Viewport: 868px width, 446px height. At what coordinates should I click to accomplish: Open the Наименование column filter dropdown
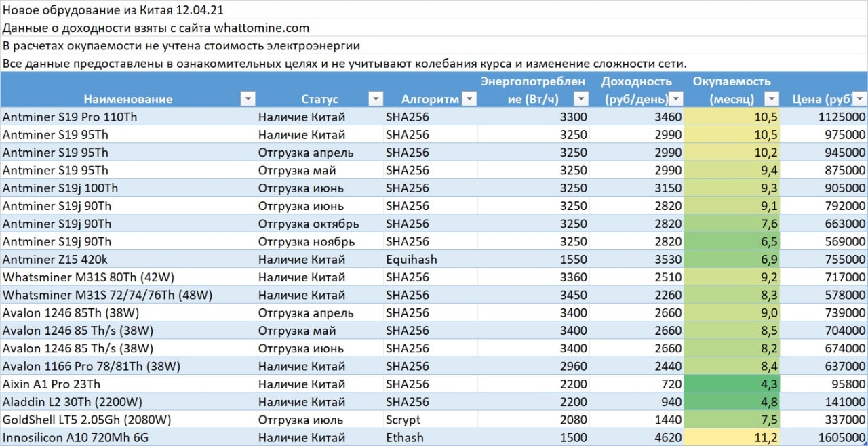tap(248, 99)
